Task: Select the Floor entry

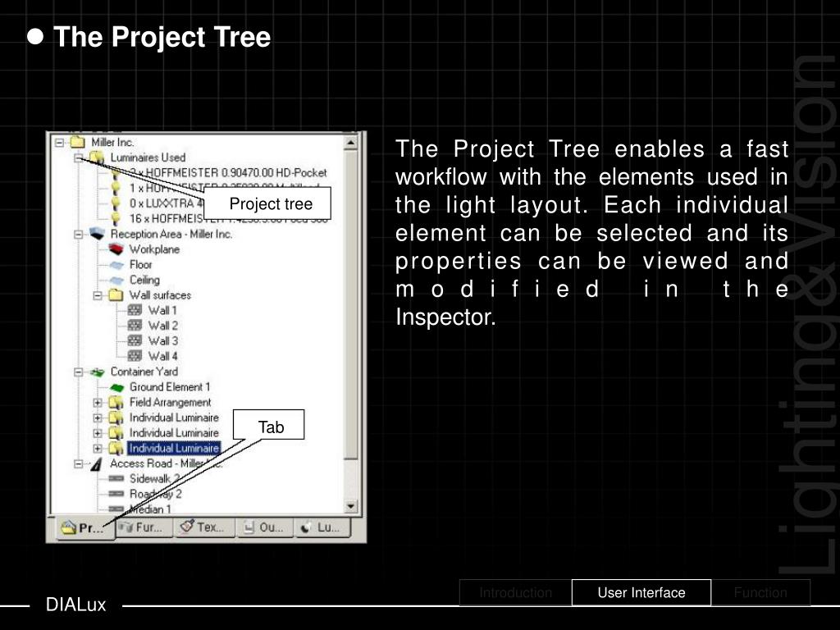Action: [141, 265]
